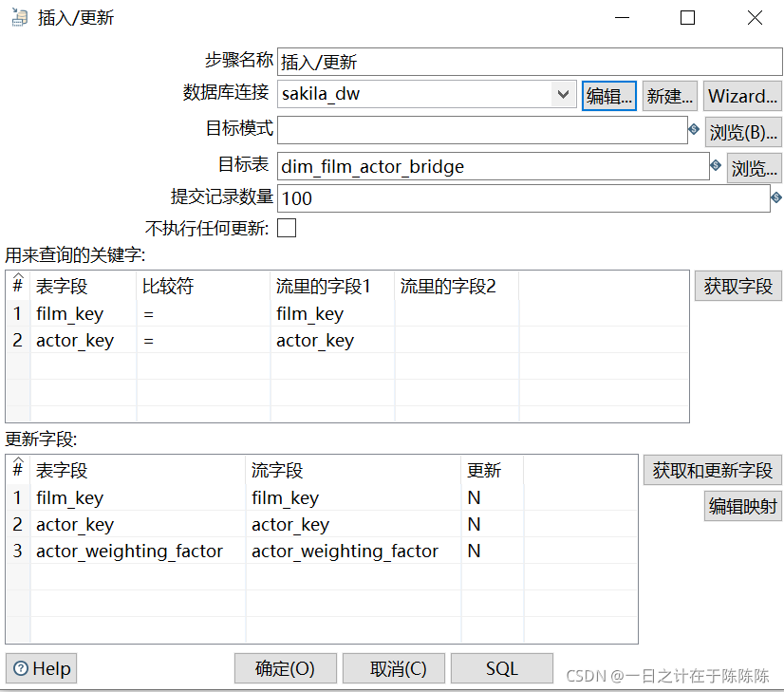Maximize the 插入/更新 dialog window

687,17
